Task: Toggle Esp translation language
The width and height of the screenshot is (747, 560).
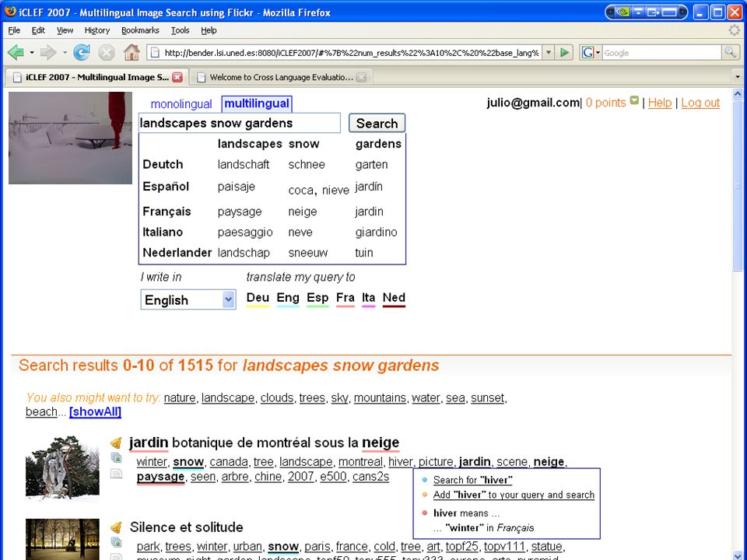Action: [x=317, y=299]
